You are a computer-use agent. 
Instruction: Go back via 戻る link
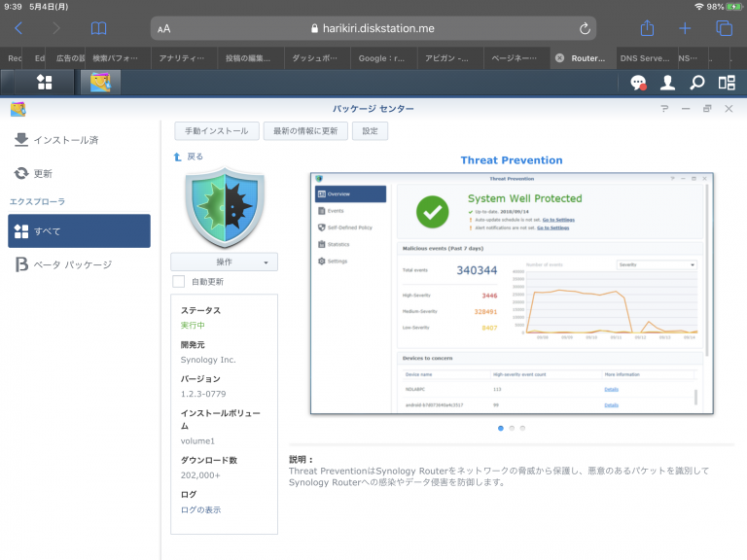(x=195, y=157)
